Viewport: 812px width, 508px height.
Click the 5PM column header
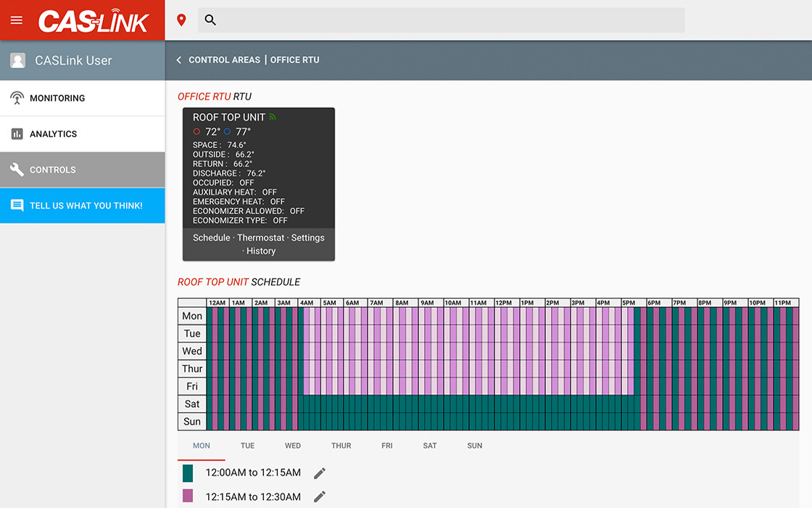(x=633, y=303)
